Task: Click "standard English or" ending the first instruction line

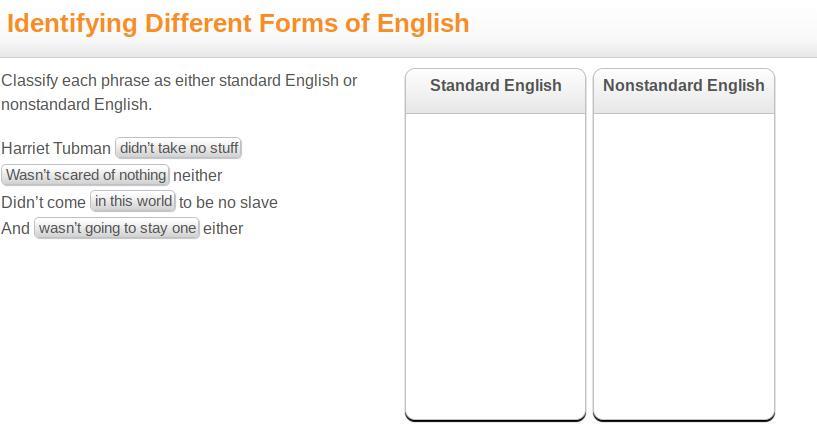Action: tap(288, 81)
